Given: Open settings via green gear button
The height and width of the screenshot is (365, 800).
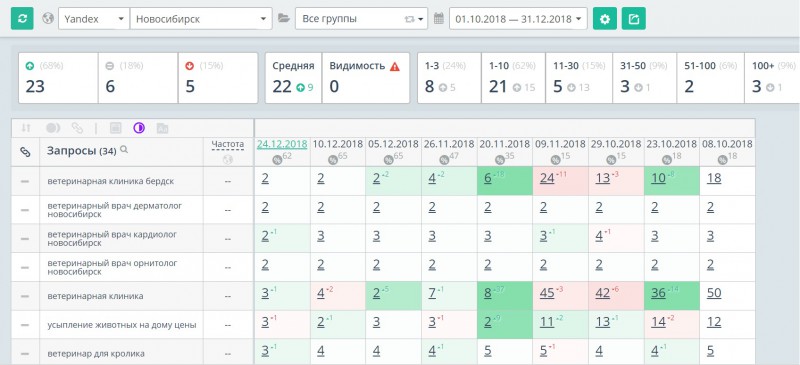Looking at the screenshot, I should tap(605, 19).
